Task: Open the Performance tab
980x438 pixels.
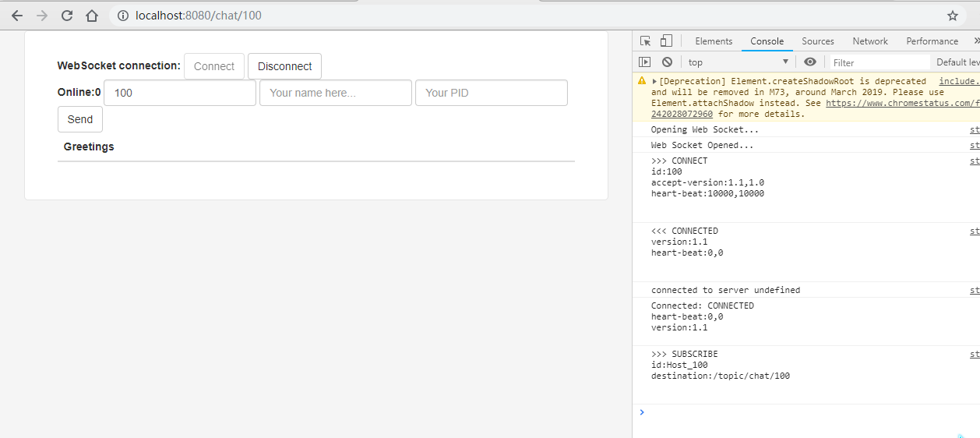Action: click(x=932, y=41)
